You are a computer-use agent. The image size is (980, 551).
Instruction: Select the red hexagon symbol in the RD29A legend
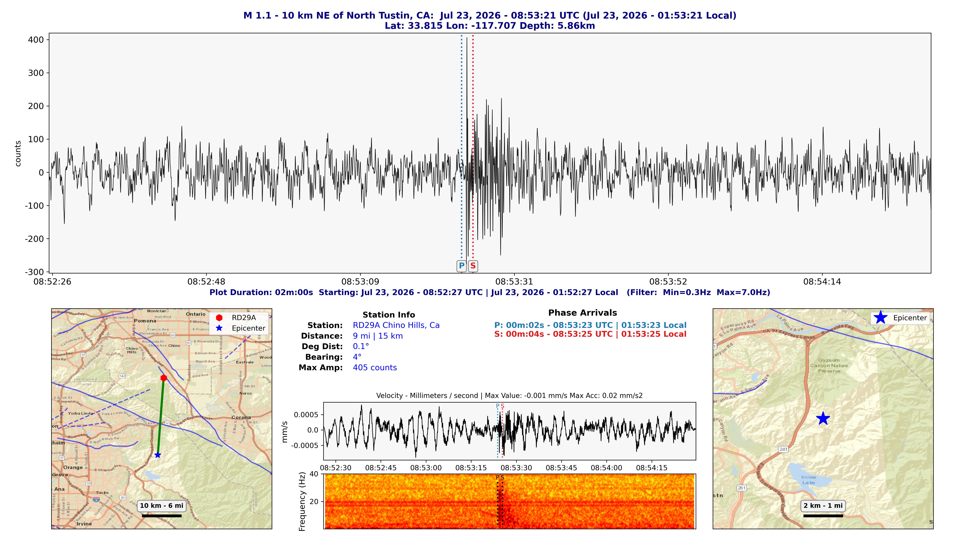219,318
